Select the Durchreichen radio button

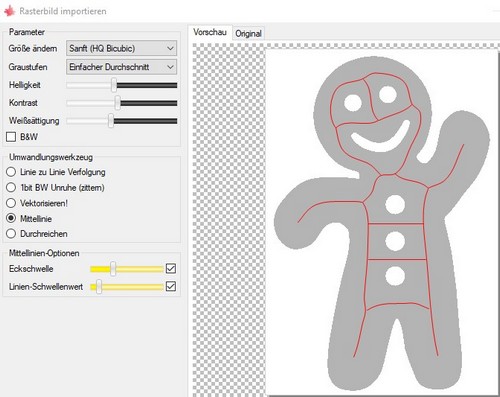(x=11, y=233)
